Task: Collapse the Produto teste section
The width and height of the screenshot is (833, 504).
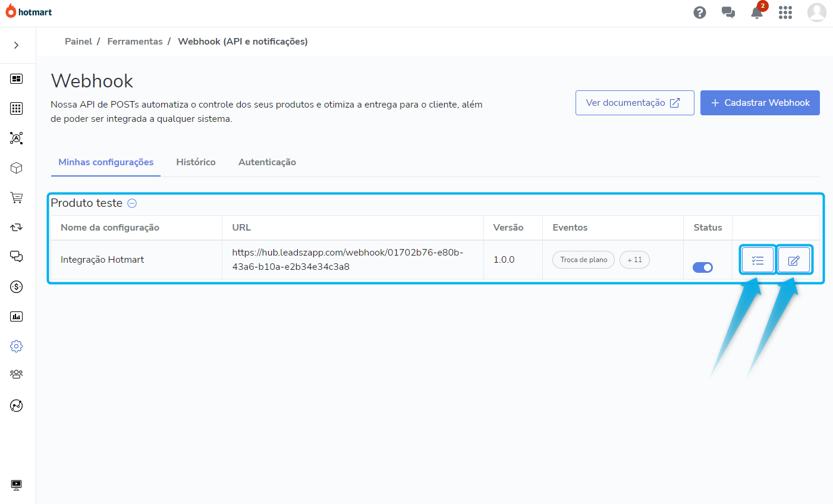Action: pyautogui.click(x=131, y=203)
